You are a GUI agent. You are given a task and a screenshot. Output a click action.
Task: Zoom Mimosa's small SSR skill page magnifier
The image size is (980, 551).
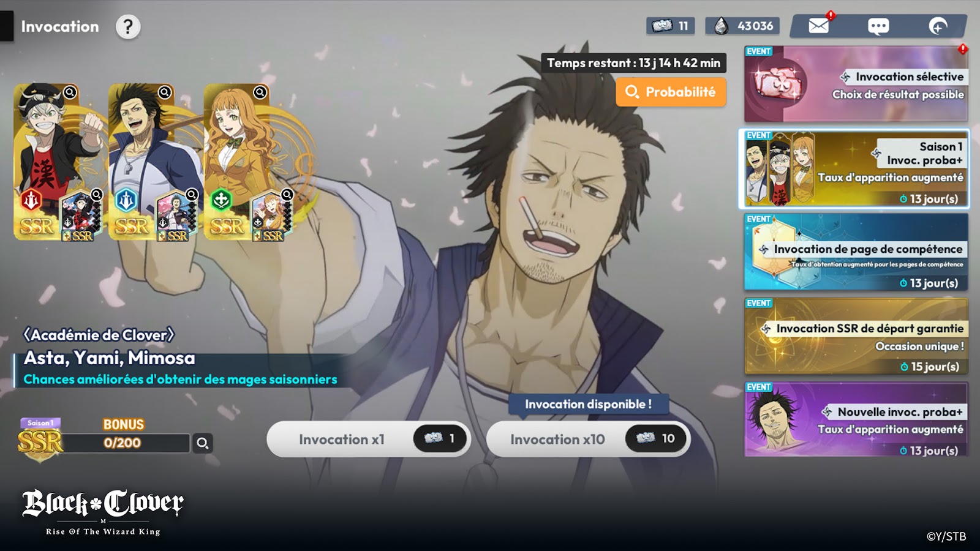coord(287,195)
